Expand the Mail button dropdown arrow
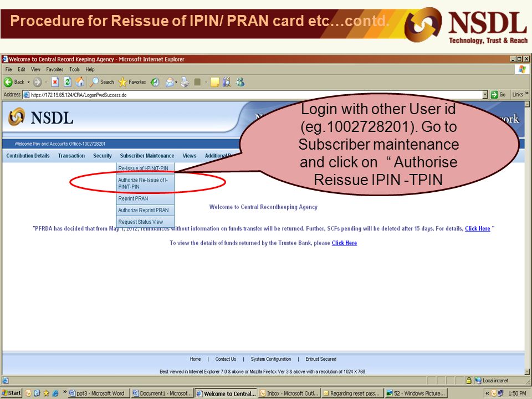 pyautogui.click(x=176, y=82)
